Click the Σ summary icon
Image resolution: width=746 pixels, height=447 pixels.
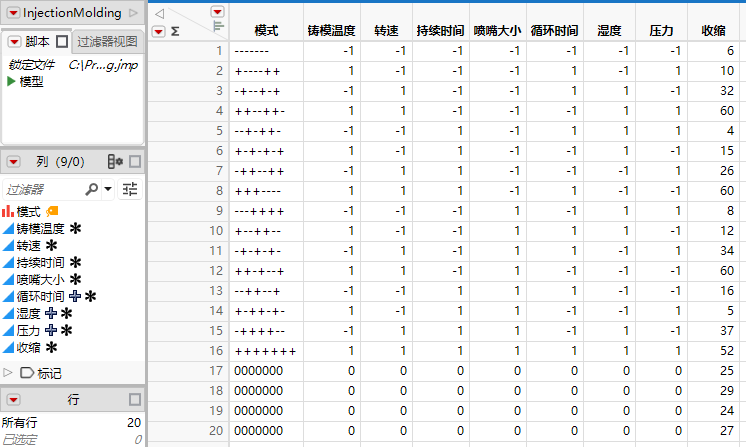click(175, 32)
